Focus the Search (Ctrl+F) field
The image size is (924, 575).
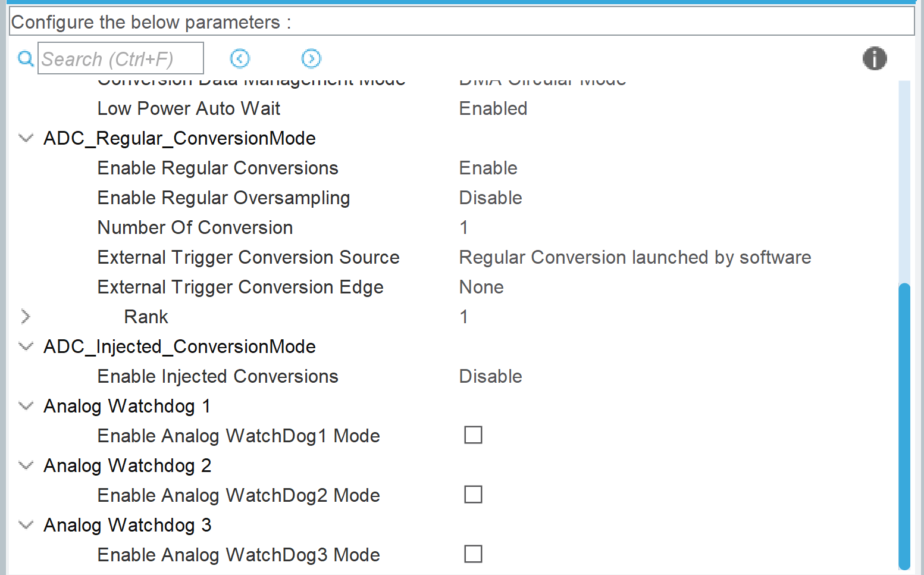tap(121, 58)
